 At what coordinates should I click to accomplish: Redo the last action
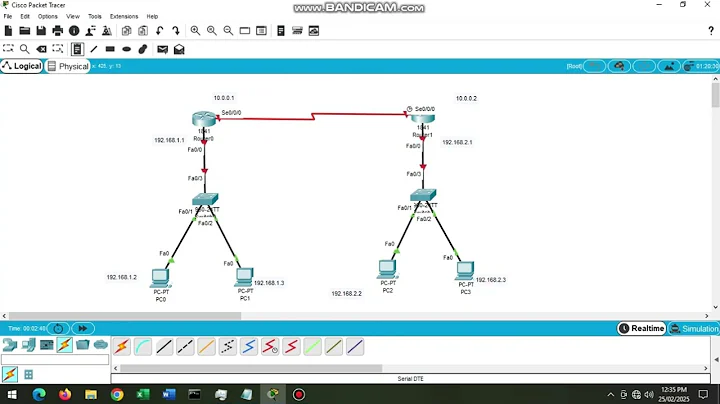pyautogui.click(x=176, y=31)
